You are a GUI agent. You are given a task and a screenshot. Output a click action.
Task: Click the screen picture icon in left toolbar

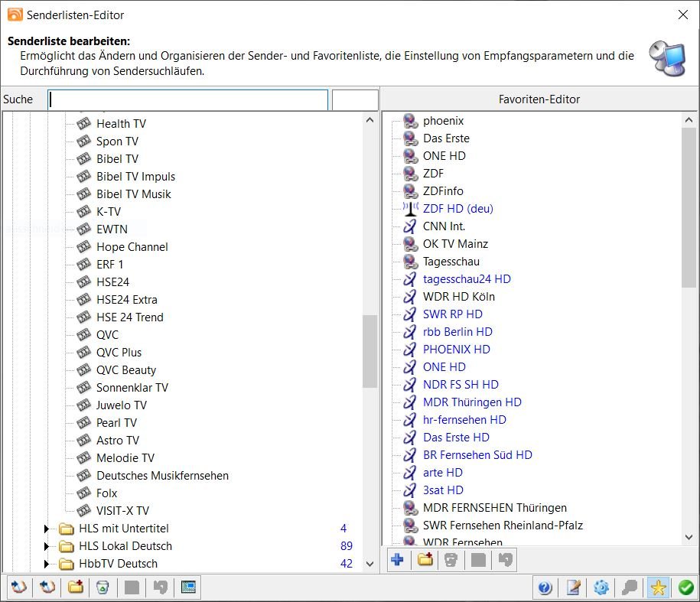[x=188, y=587]
